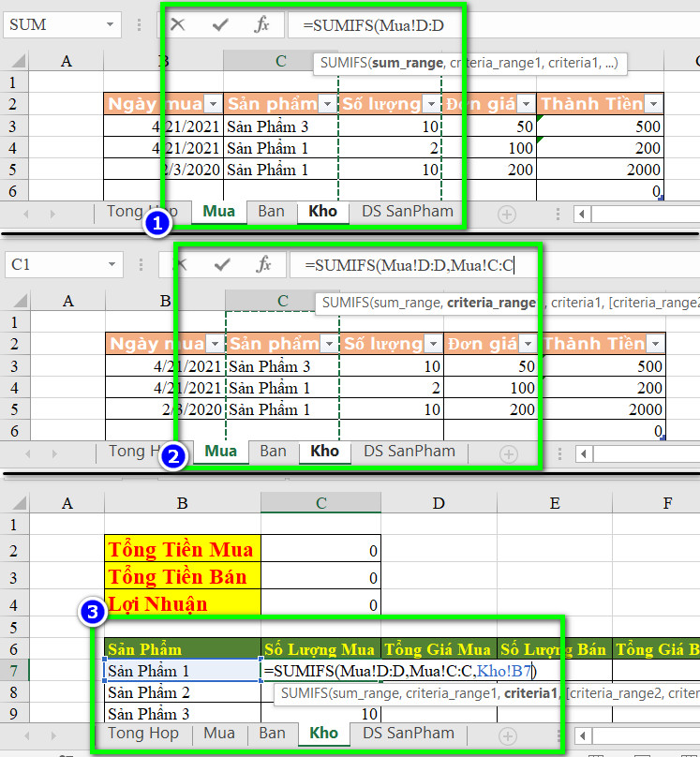Switch to Ban sheet tab in second panel

coord(273,451)
